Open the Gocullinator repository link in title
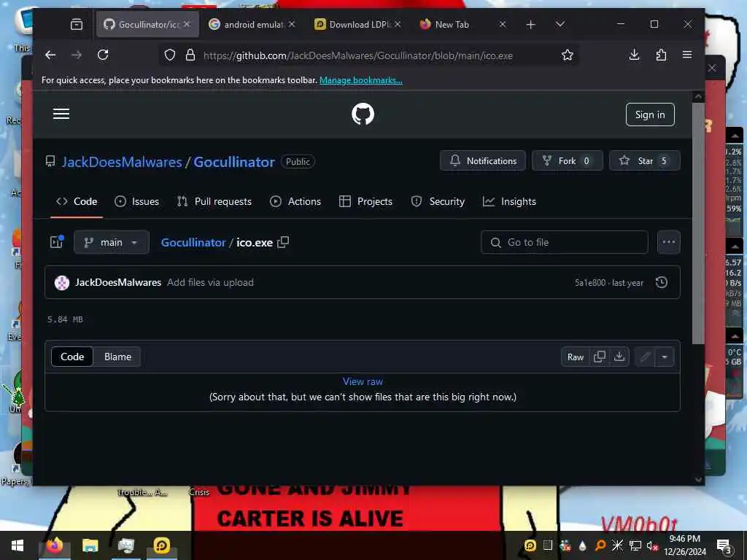Image resolution: width=747 pixels, height=560 pixels. tap(234, 162)
